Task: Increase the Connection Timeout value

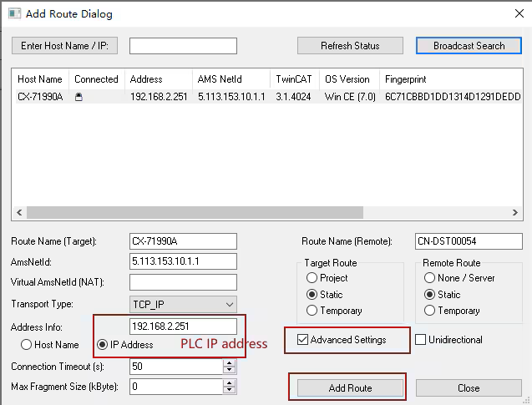Action: coord(229,363)
